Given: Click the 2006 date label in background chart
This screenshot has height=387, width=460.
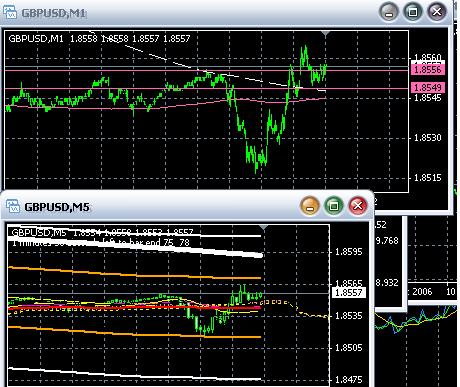Looking at the screenshot, I should [422, 292].
